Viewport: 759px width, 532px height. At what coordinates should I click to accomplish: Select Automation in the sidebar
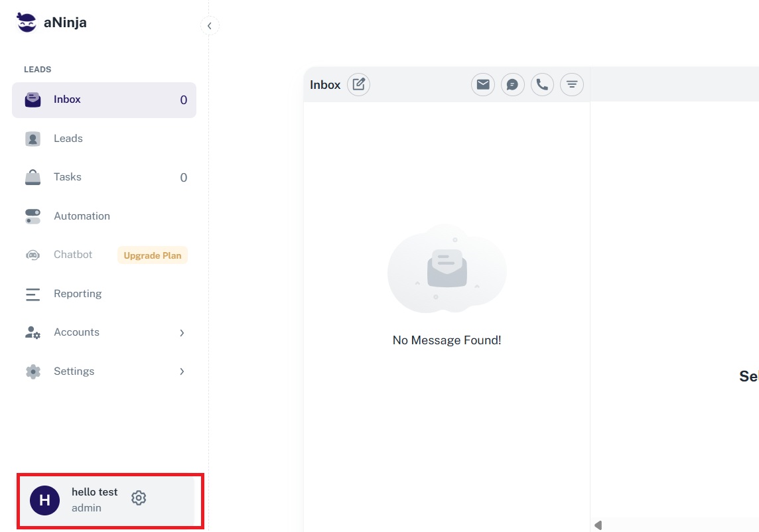(x=82, y=216)
